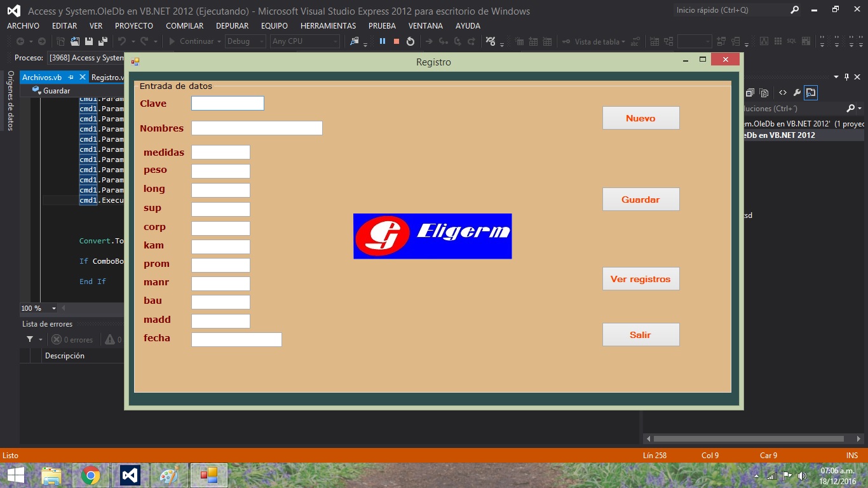Open the VENTANA menu
868x488 pixels.
click(x=425, y=26)
